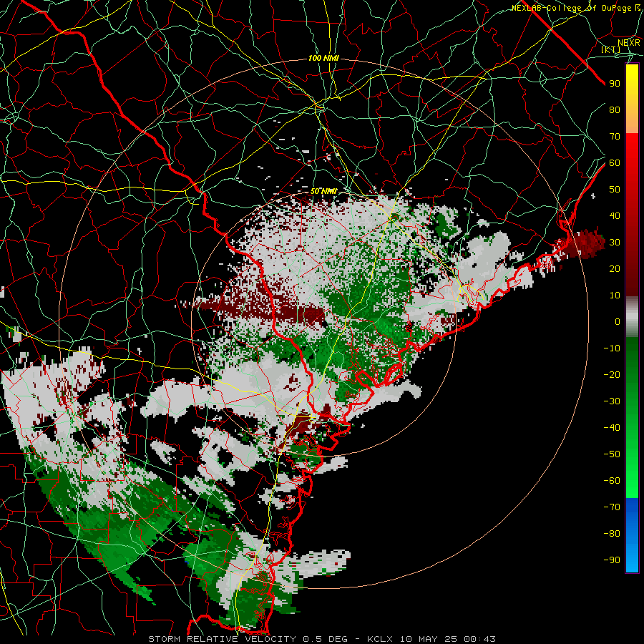Click the "KCLX" radar site identifier

[x=380, y=639]
